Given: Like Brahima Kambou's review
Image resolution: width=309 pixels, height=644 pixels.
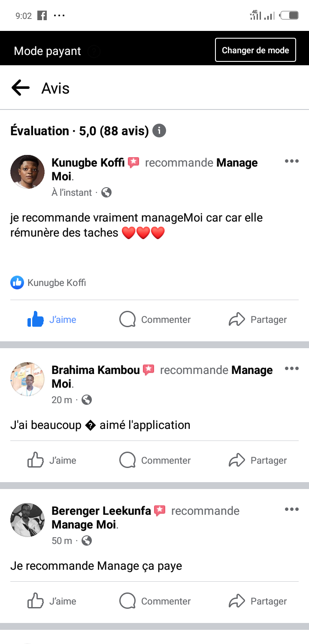Looking at the screenshot, I should pyautogui.click(x=52, y=460).
